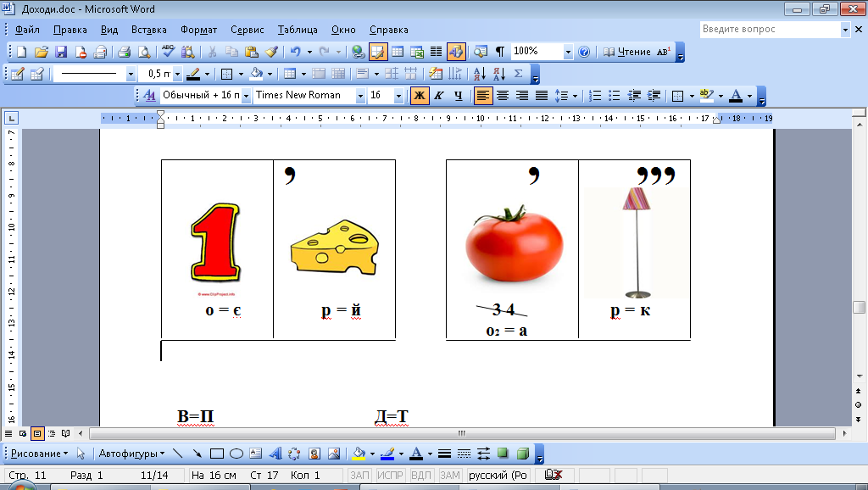
Task: Open columns layout icon
Action: pyautogui.click(x=437, y=52)
